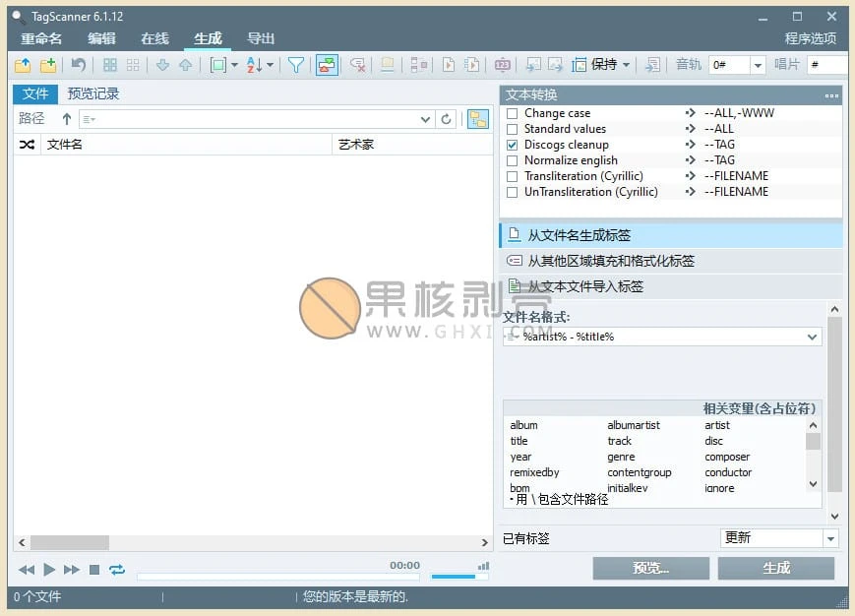The image size is (855, 616).
Task: Expand the 文件名格式 format dropdown
Action: 812,337
